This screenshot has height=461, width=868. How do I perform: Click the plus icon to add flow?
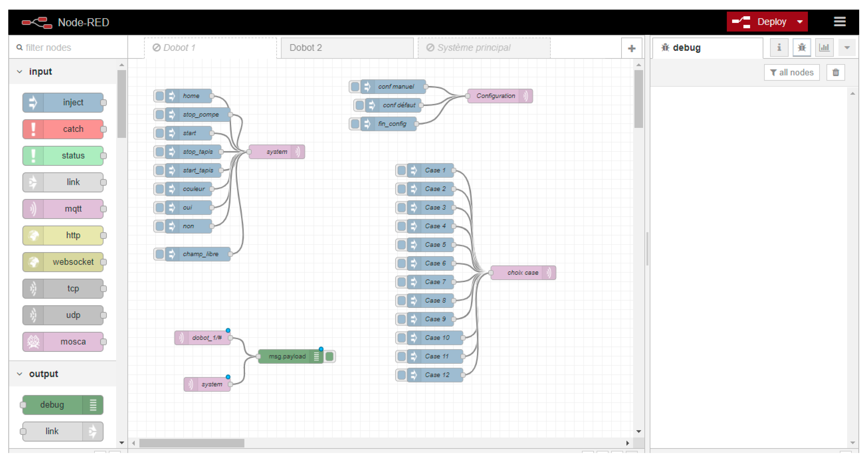[632, 49]
